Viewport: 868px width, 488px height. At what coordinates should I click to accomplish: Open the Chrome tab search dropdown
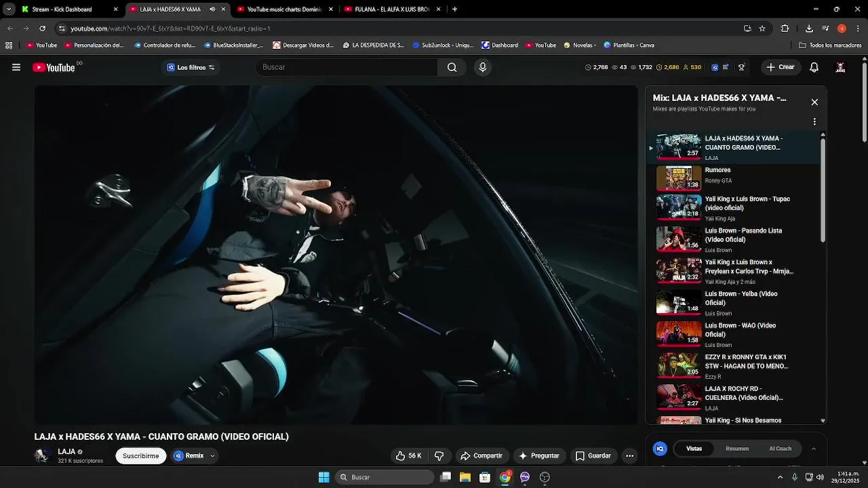[9, 9]
